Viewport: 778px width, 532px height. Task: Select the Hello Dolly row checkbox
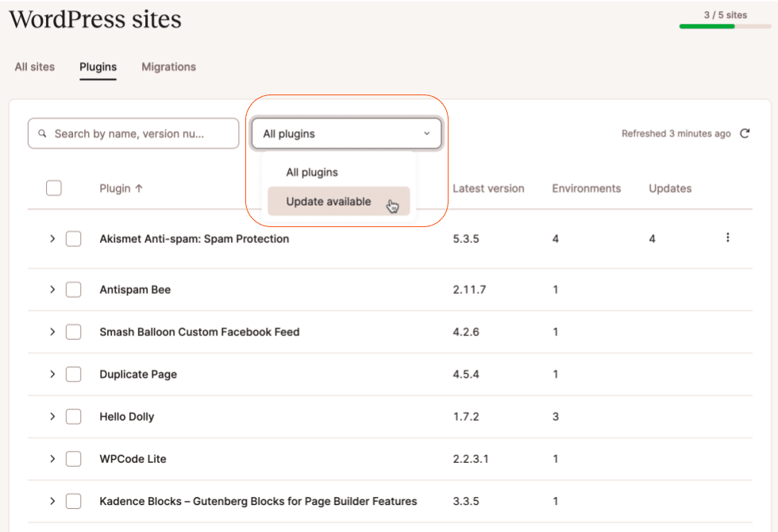(73, 416)
